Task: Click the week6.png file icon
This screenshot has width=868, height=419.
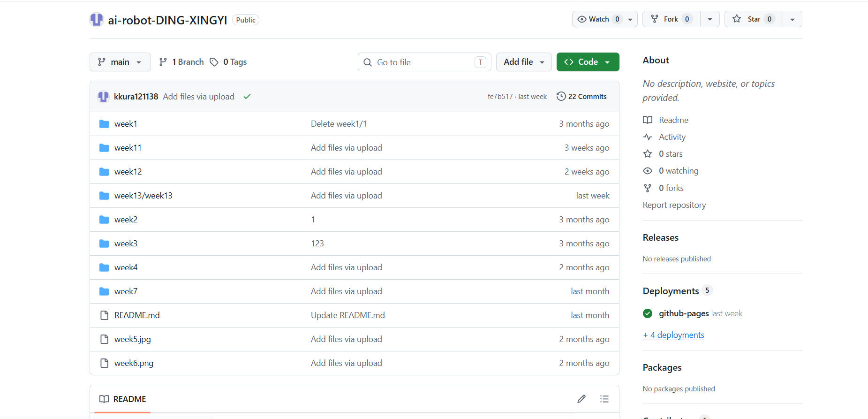Action: pyautogui.click(x=104, y=363)
